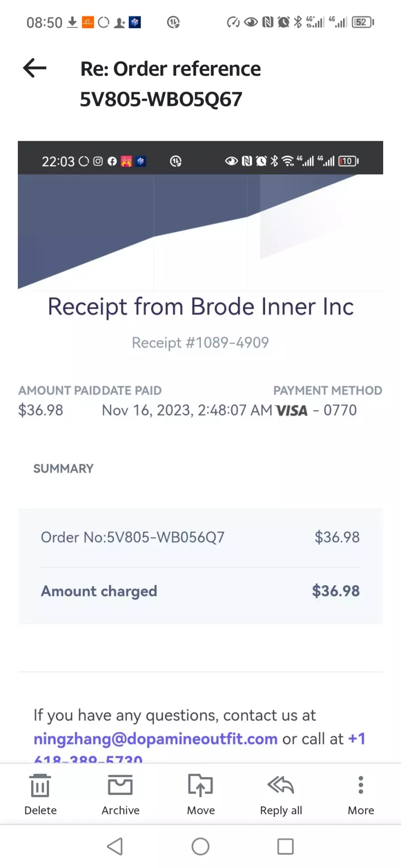The image size is (401, 868).
Task: Tap the Amount charged row
Action: point(200,591)
